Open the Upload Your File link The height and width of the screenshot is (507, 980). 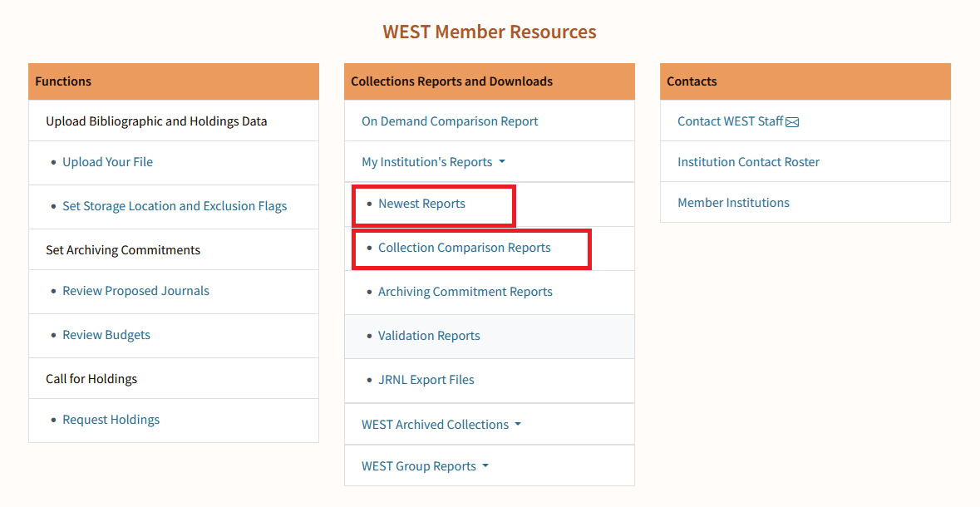click(x=107, y=162)
